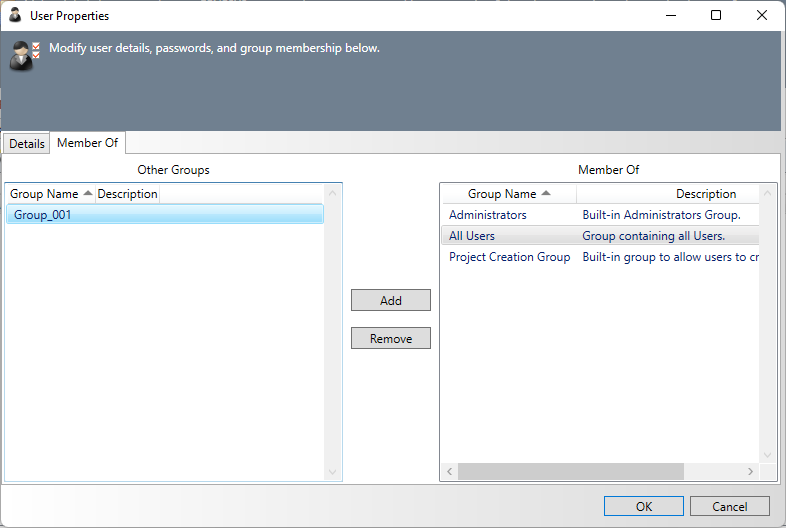Click left arrow of Member Of horizontal scrollbar

click(449, 471)
